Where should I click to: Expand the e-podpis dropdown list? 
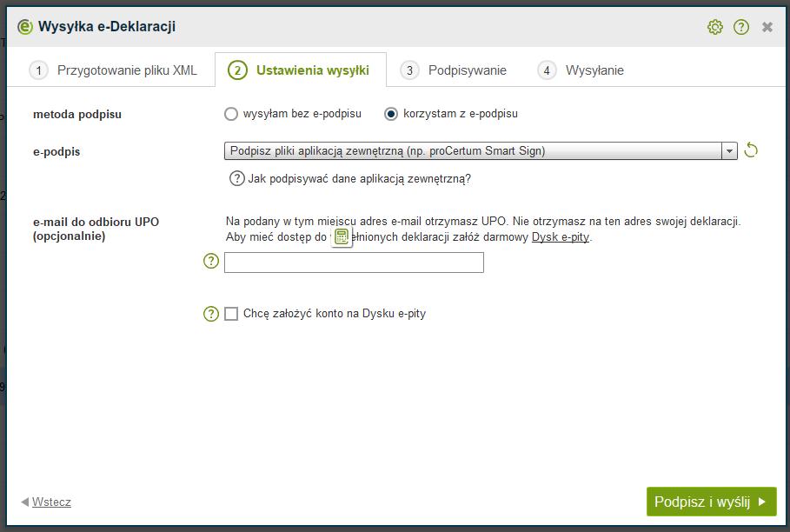(x=729, y=151)
